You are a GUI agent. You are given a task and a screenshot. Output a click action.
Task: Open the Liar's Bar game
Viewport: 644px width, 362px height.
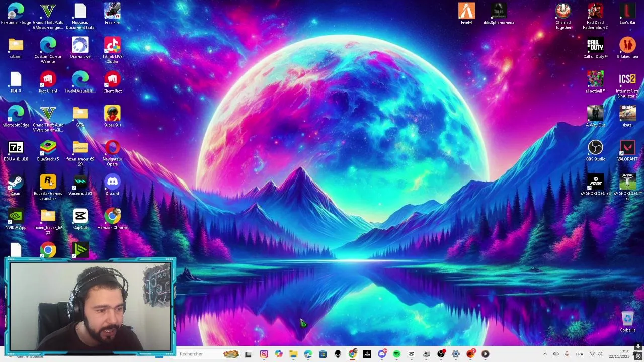[x=627, y=14]
